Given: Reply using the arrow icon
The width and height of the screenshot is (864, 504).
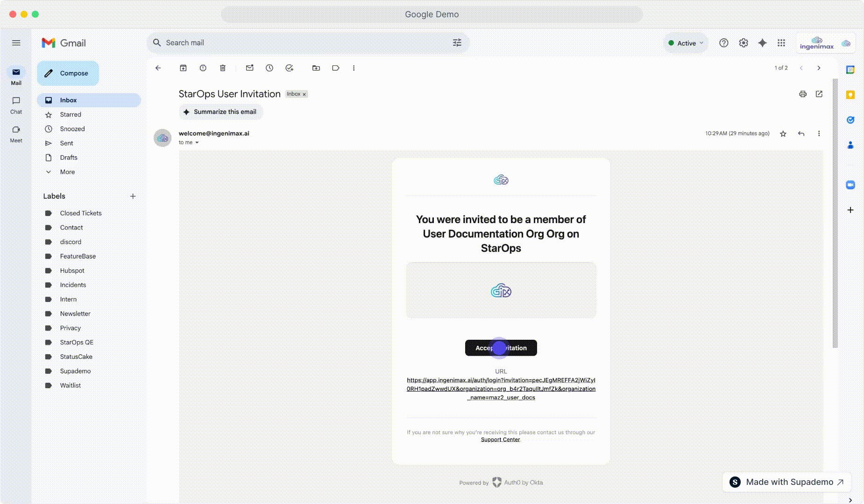Looking at the screenshot, I should click(x=801, y=134).
